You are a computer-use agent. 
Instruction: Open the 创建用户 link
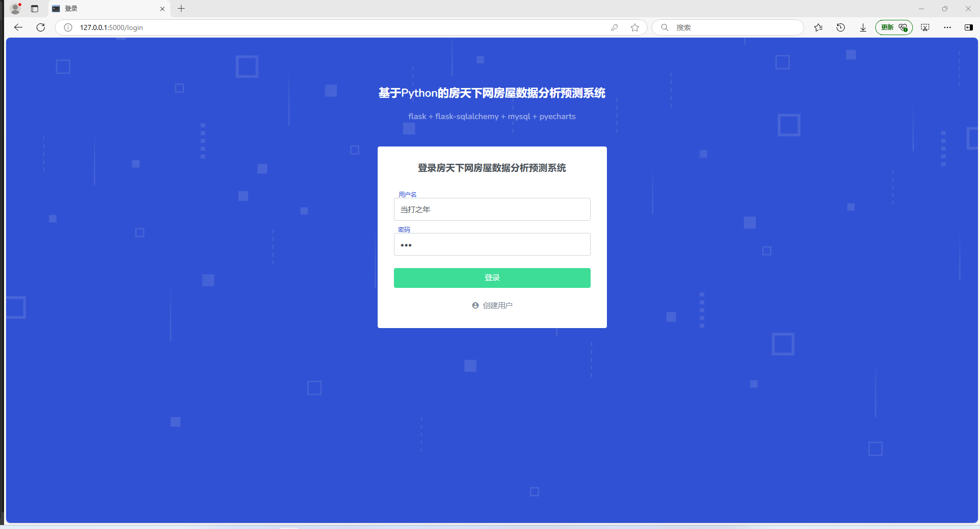click(497, 305)
